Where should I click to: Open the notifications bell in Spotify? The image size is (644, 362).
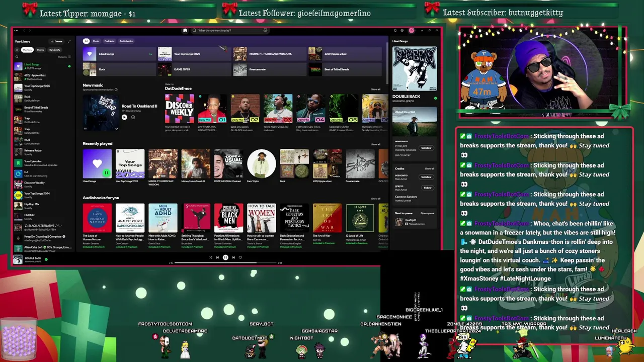coord(395,31)
